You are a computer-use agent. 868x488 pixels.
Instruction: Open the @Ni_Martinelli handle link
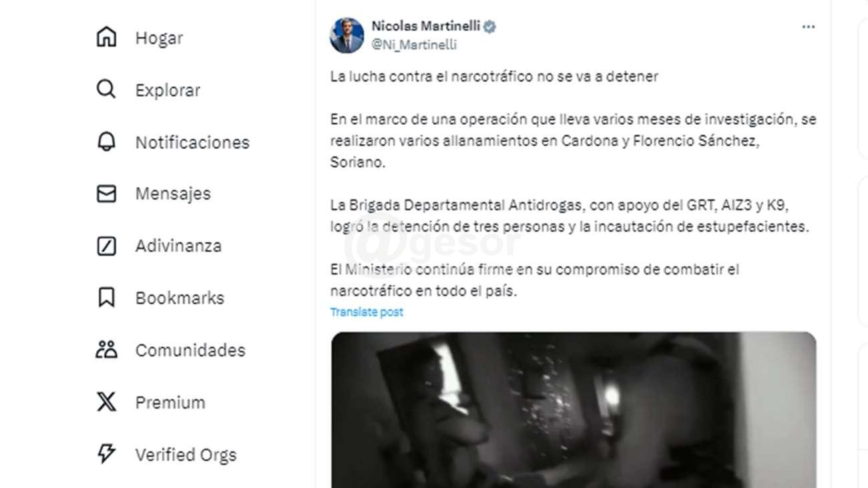pos(414,45)
